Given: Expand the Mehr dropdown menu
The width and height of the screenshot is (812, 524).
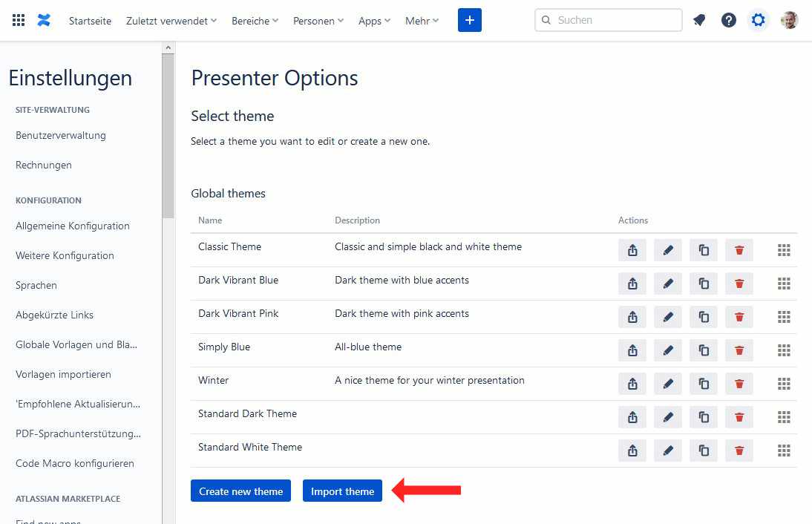Looking at the screenshot, I should pyautogui.click(x=422, y=21).
